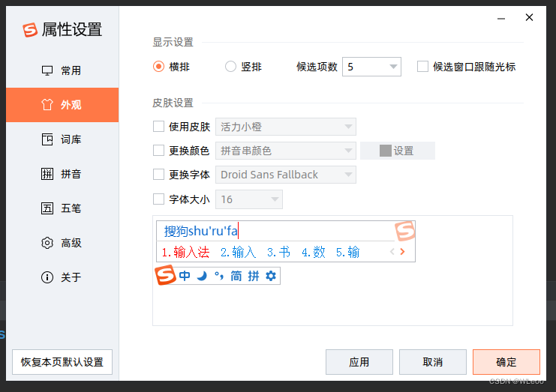Click the shirt icon for 外观
Image resolution: width=556 pixels, height=392 pixels.
click(47, 105)
